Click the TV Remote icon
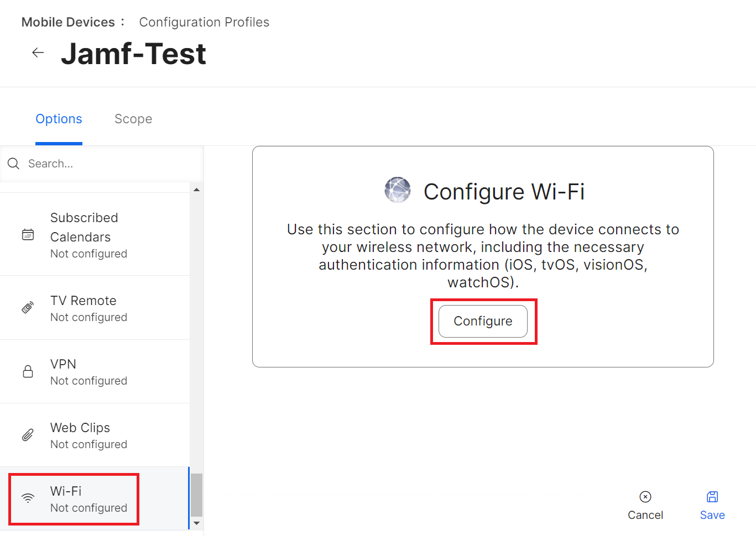The width and height of the screenshot is (756, 536). [x=28, y=308]
